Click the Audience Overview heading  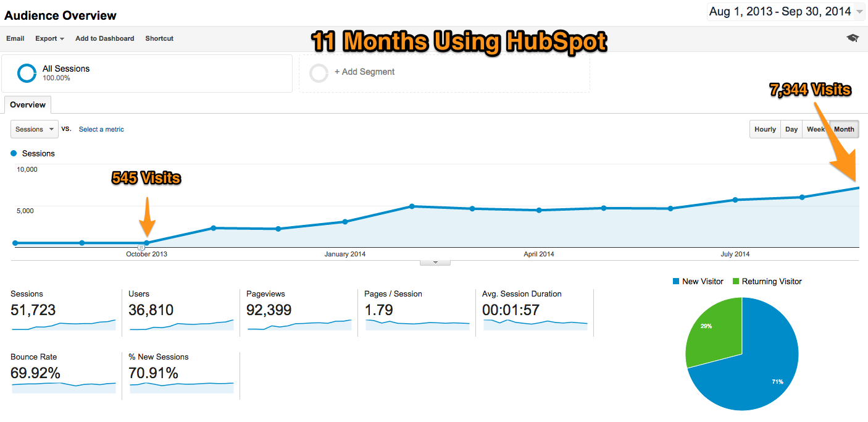coord(61,15)
